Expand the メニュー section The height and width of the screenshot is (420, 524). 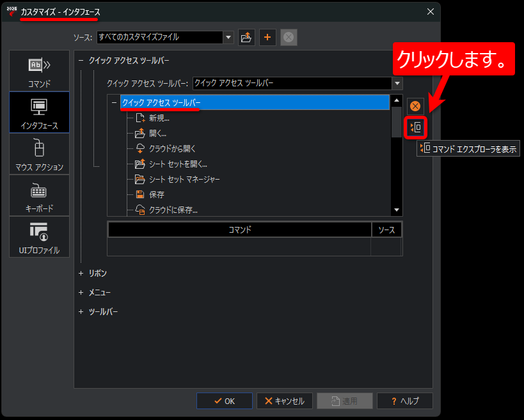pos(81,292)
